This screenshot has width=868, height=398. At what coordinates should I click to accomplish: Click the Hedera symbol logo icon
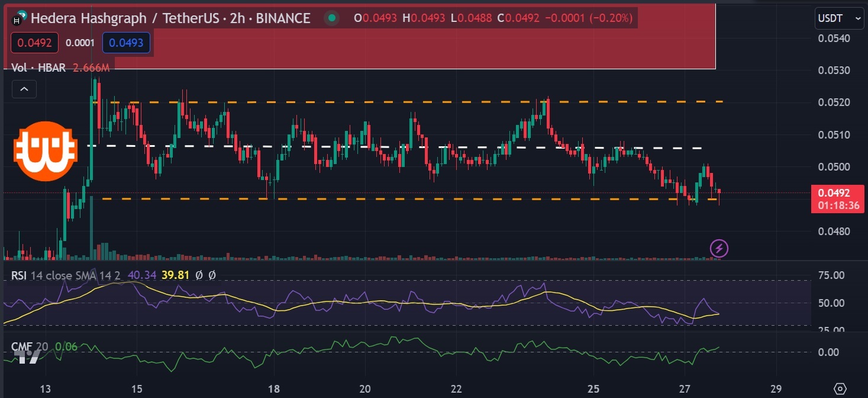pos(20,18)
